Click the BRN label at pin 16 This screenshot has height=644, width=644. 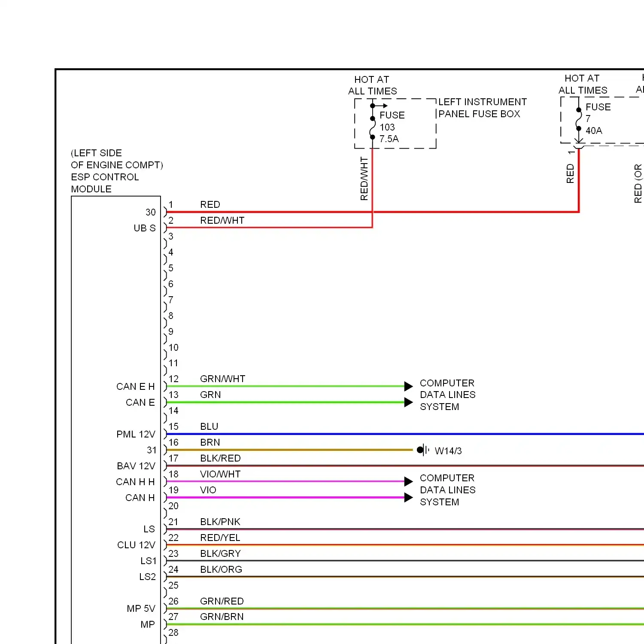click(x=210, y=442)
